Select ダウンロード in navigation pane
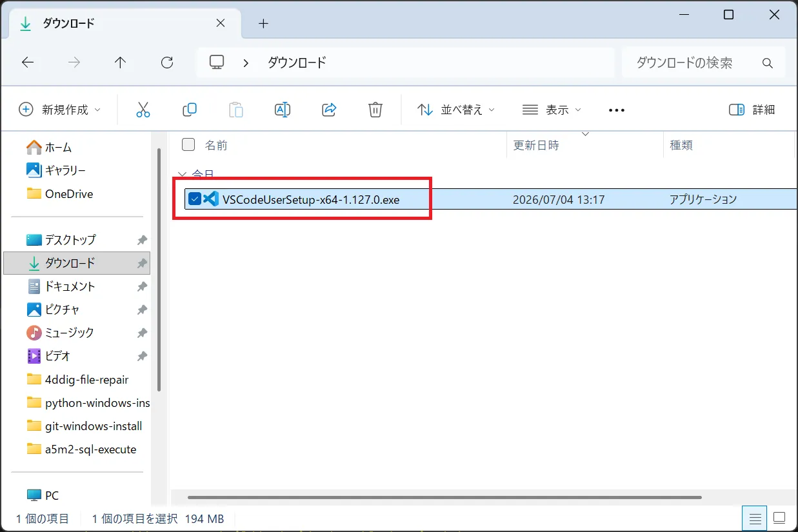 (77, 263)
